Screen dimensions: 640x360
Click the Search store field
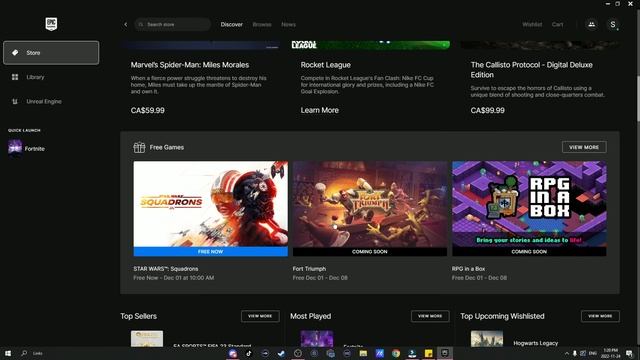point(173,24)
